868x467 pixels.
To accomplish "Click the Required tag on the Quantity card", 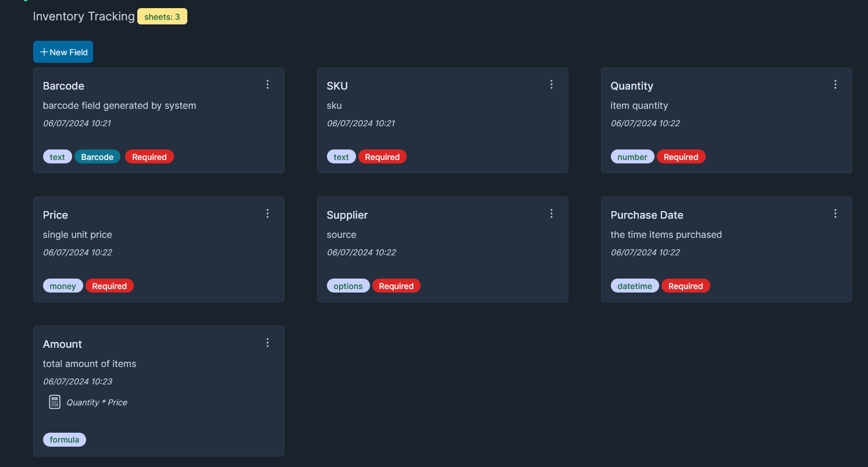I will pos(681,157).
